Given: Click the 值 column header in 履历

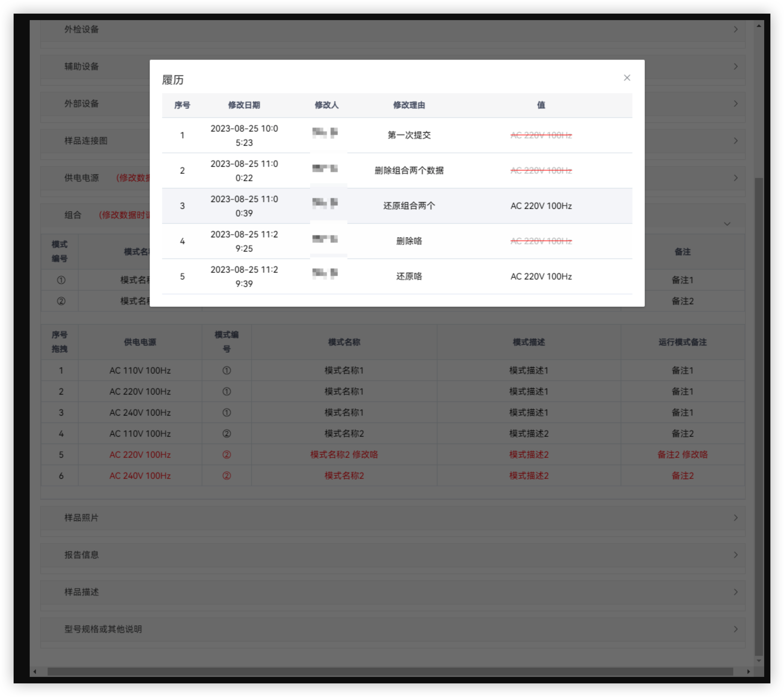Looking at the screenshot, I should click(x=541, y=105).
